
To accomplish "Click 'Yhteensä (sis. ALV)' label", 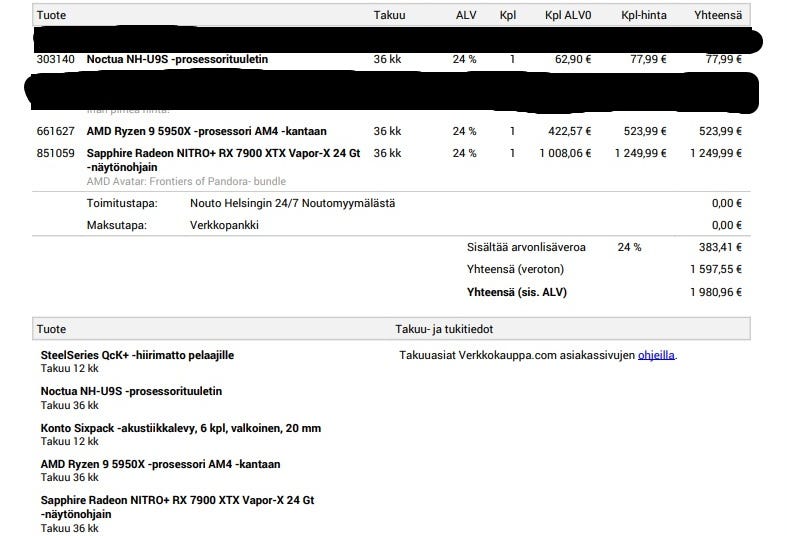I will click(x=517, y=293).
